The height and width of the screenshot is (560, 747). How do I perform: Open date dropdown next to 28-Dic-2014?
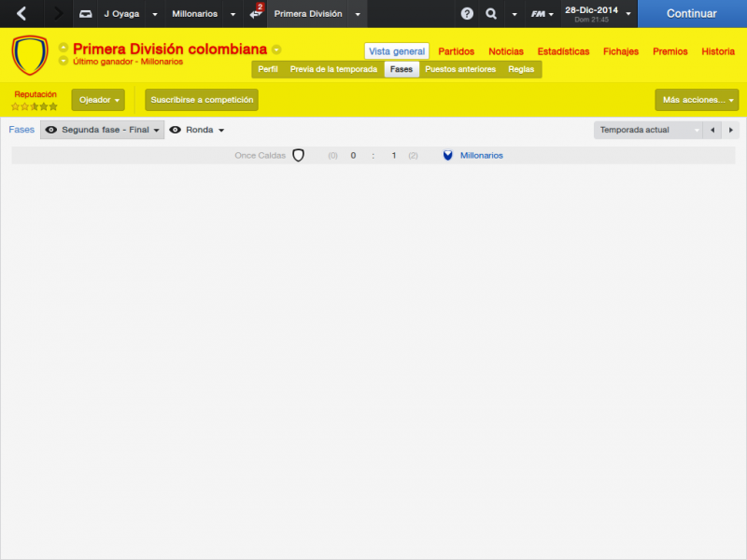pyautogui.click(x=628, y=14)
